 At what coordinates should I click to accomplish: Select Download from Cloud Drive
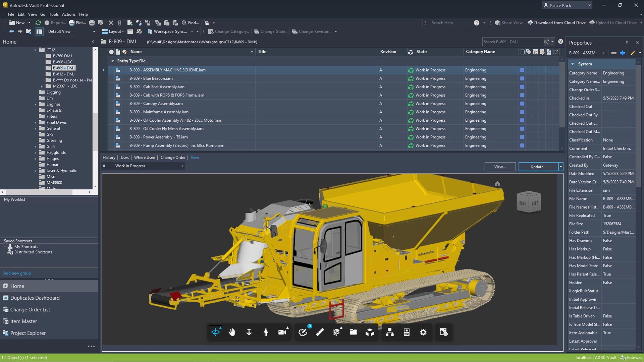(x=556, y=22)
